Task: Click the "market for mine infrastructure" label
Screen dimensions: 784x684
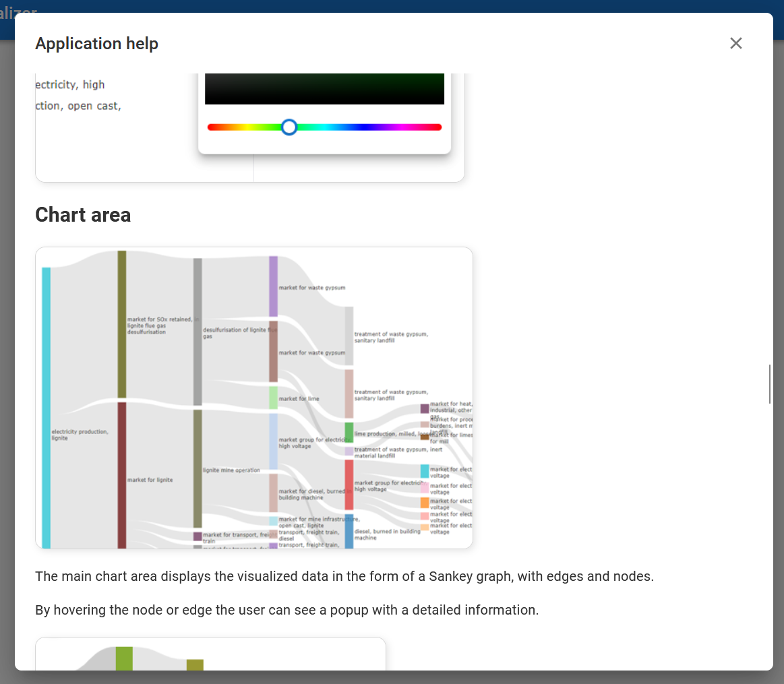Action: pyautogui.click(x=319, y=522)
